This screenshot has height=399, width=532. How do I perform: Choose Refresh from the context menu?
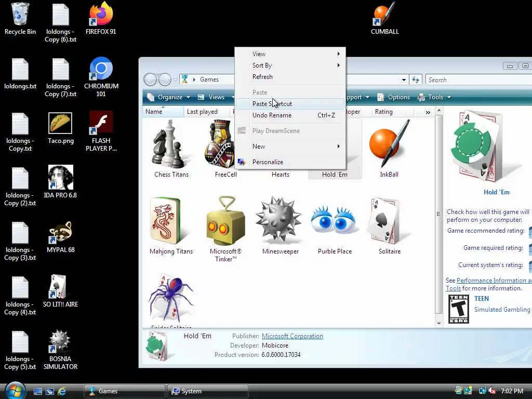pos(290,77)
